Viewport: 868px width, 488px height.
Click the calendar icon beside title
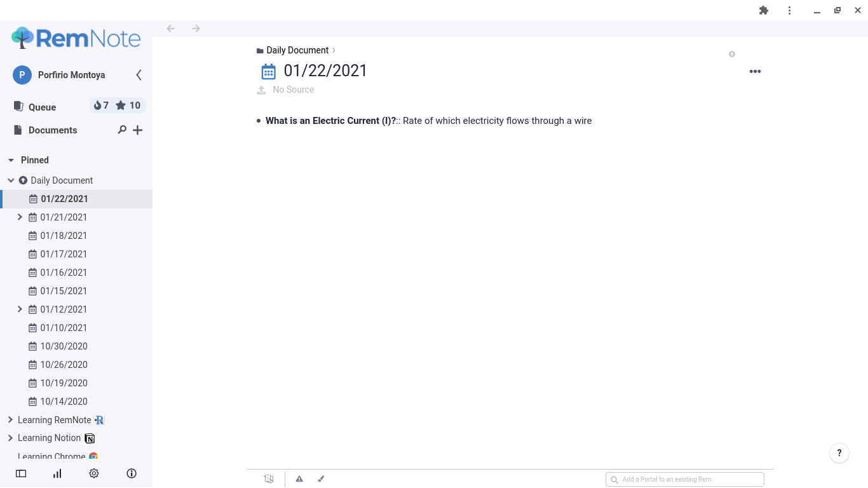269,71
